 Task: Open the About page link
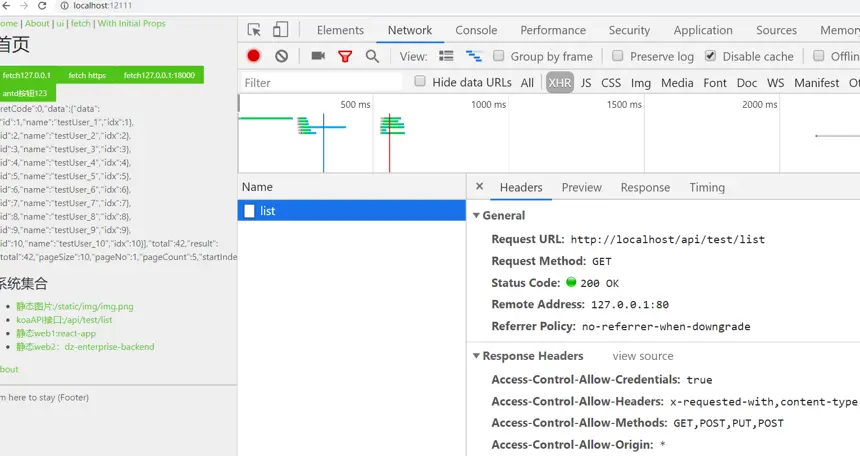(37, 24)
